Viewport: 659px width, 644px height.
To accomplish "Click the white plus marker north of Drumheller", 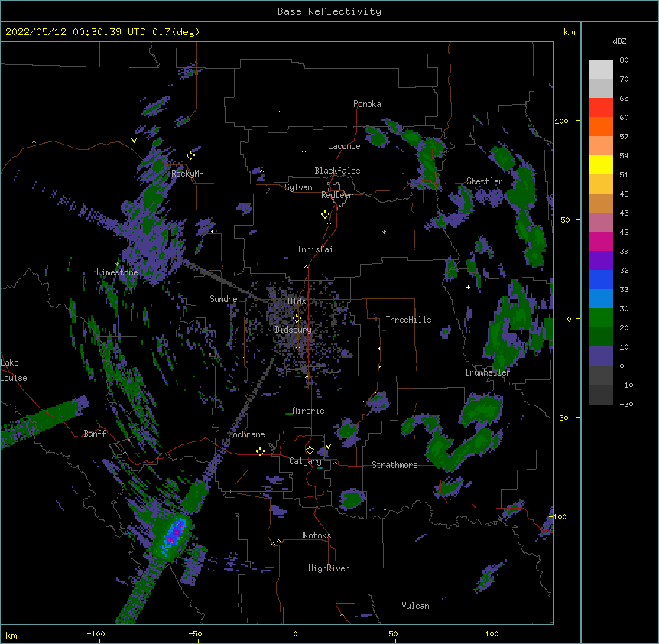I will pos(468,288).
